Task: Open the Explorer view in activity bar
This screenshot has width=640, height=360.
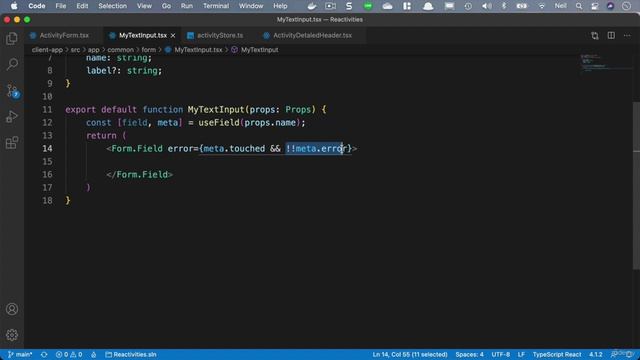Action: (12, 38)
